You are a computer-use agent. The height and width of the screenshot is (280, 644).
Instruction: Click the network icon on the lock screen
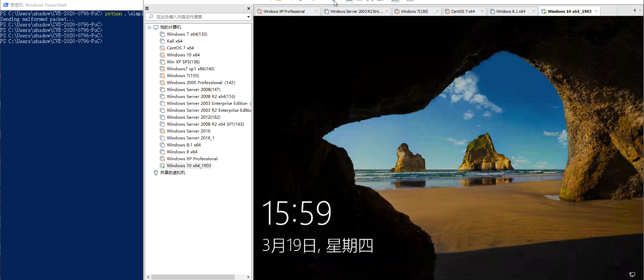[632, 274]
